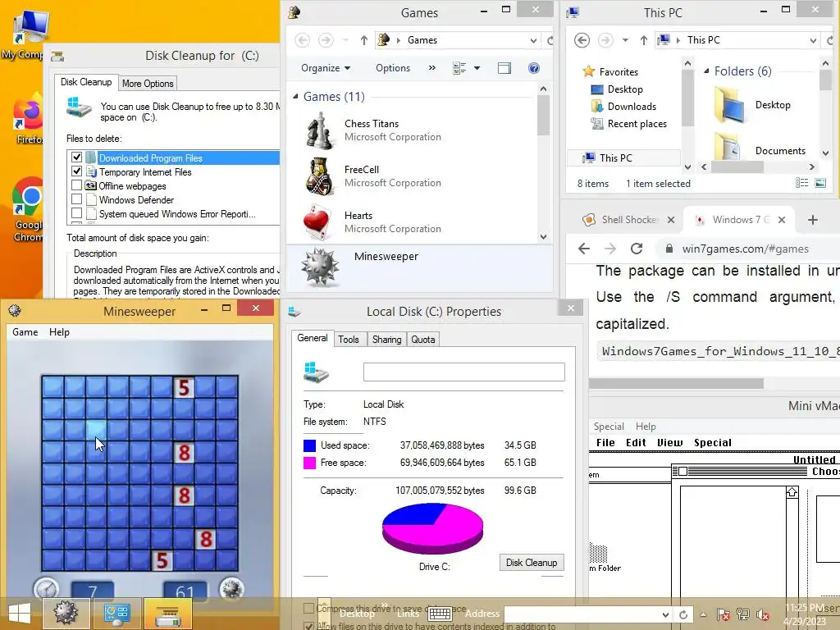Click the blue Used space color swatch
Screen dimensions: 840x630
pos(309,445)
